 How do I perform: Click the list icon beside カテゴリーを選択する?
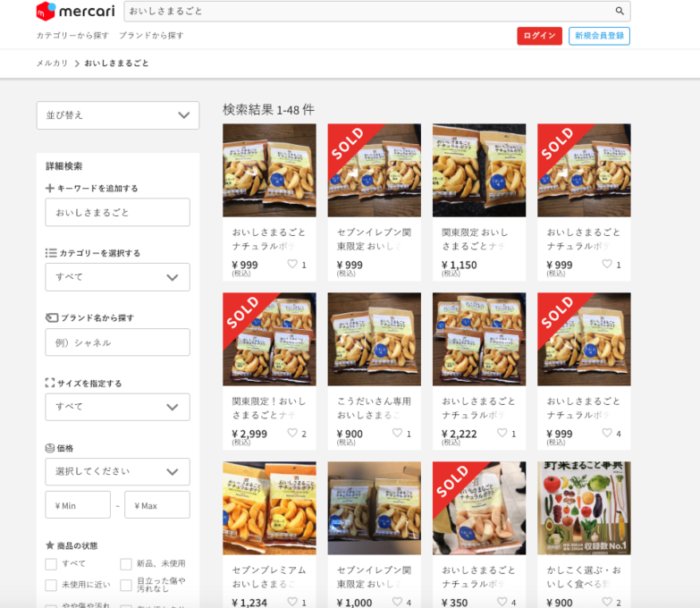51,253
